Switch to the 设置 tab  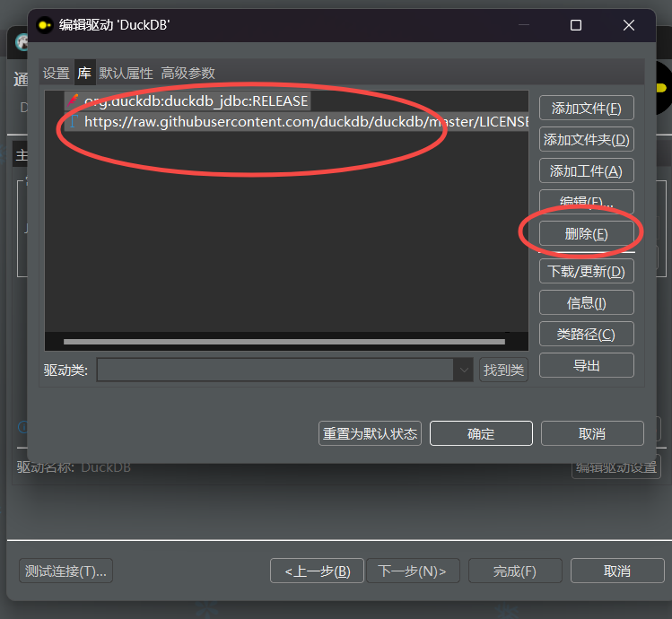[57, 74]
